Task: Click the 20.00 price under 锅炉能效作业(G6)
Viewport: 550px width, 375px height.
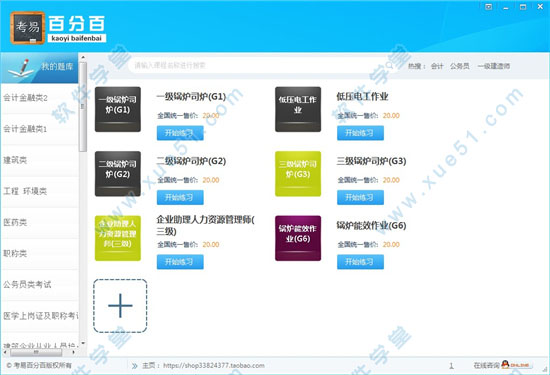Action: (391, 245)
